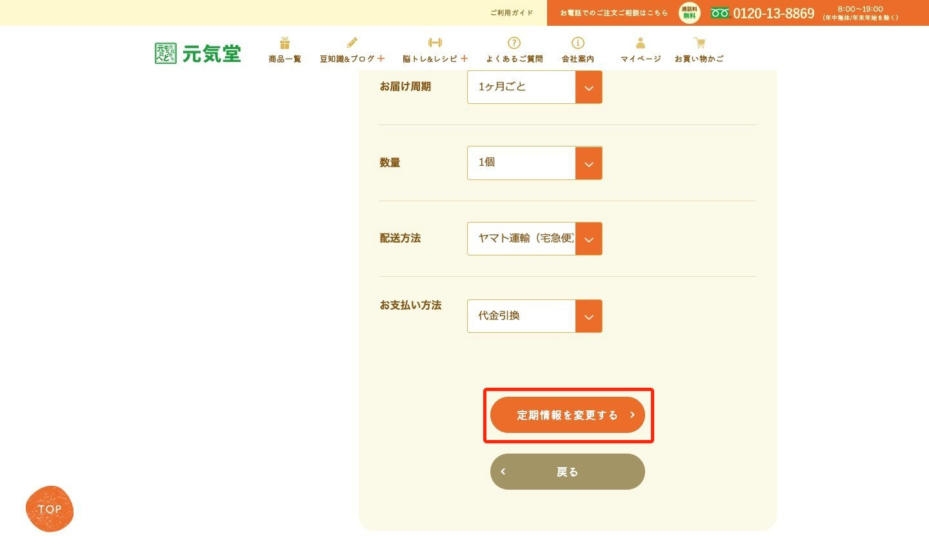Viewport: 929px width, 560px height.
Task: Expand the 脳トレ&レシピ plus sign
Action: (464, 59)
